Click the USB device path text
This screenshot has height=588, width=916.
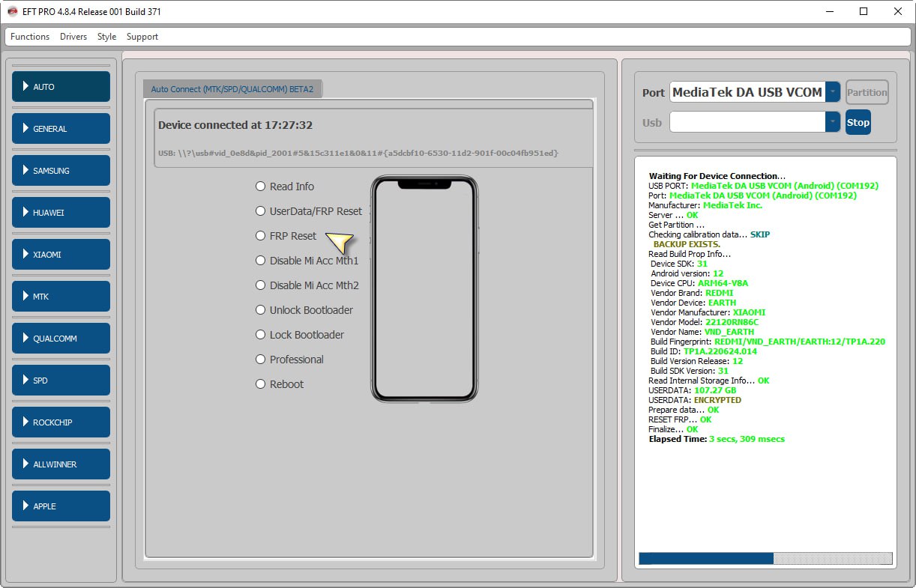pyautogui.click(x=358, y=153)
